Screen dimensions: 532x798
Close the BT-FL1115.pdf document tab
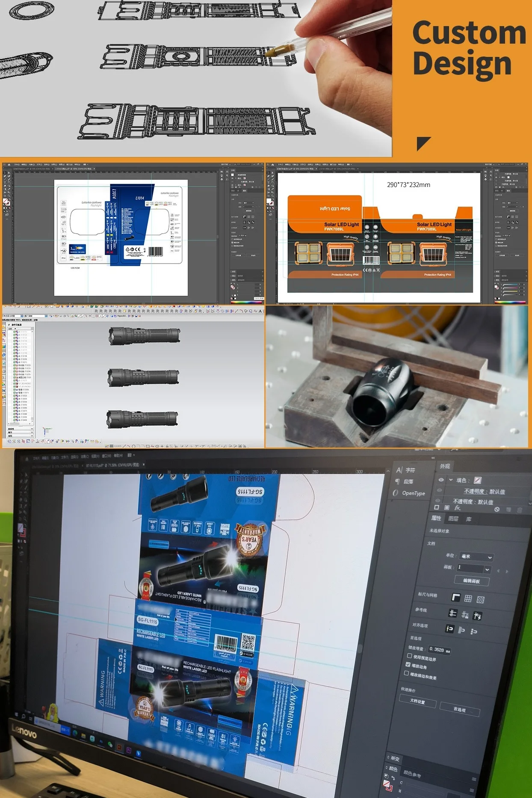[144, 465]
